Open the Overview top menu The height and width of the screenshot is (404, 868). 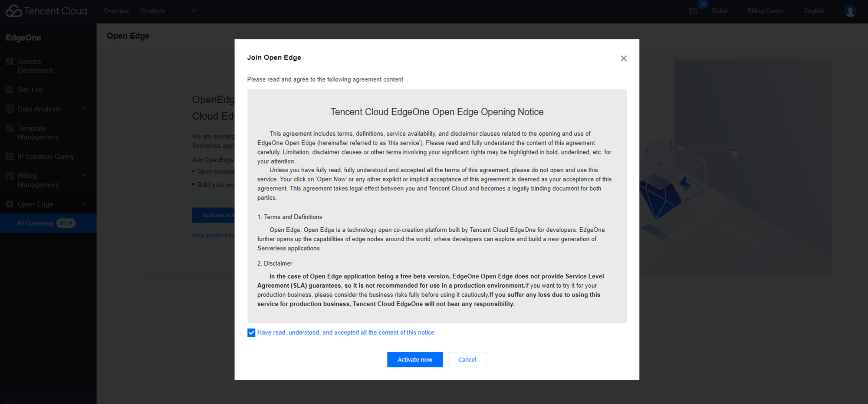coord(116,11)
